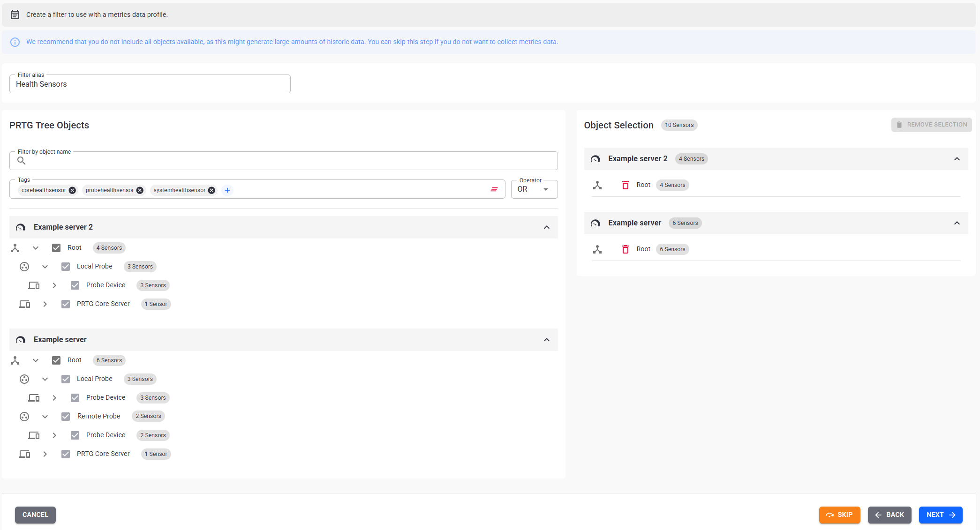Expand Probe Device under Remote Probe

pyautogui.click(x=54, y=435)
